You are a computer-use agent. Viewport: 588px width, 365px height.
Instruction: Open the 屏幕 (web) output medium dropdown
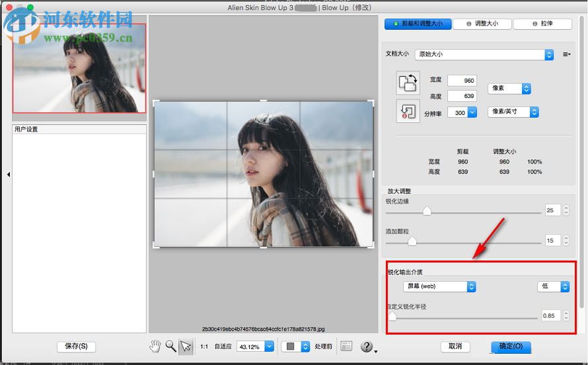[439, 286]
